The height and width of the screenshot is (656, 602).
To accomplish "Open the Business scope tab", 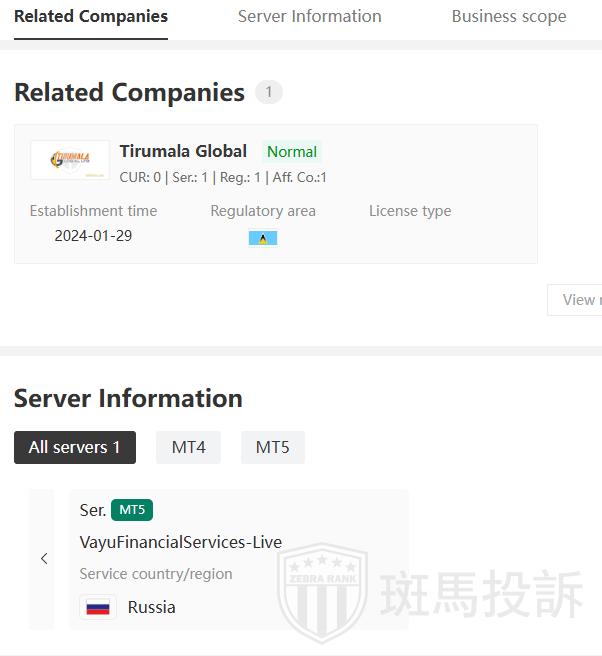I will coord(508,16).
